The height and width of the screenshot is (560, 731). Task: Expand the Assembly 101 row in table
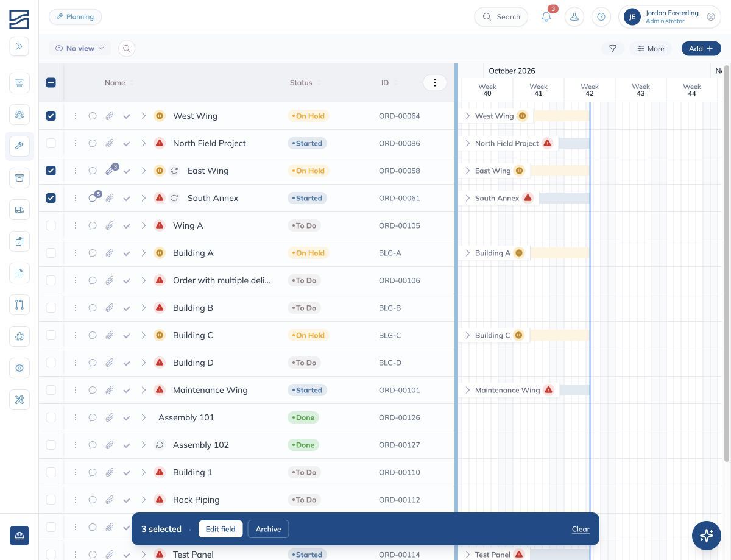144,417
